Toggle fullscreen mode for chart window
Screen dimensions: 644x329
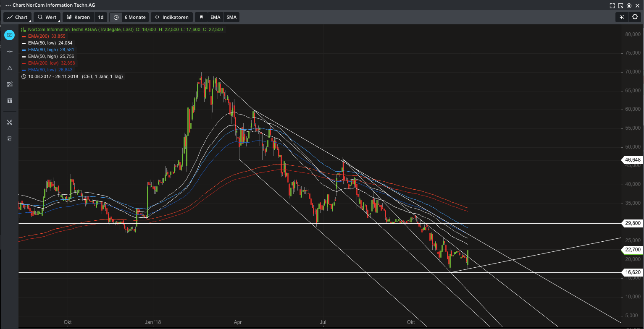pos(612,5)
